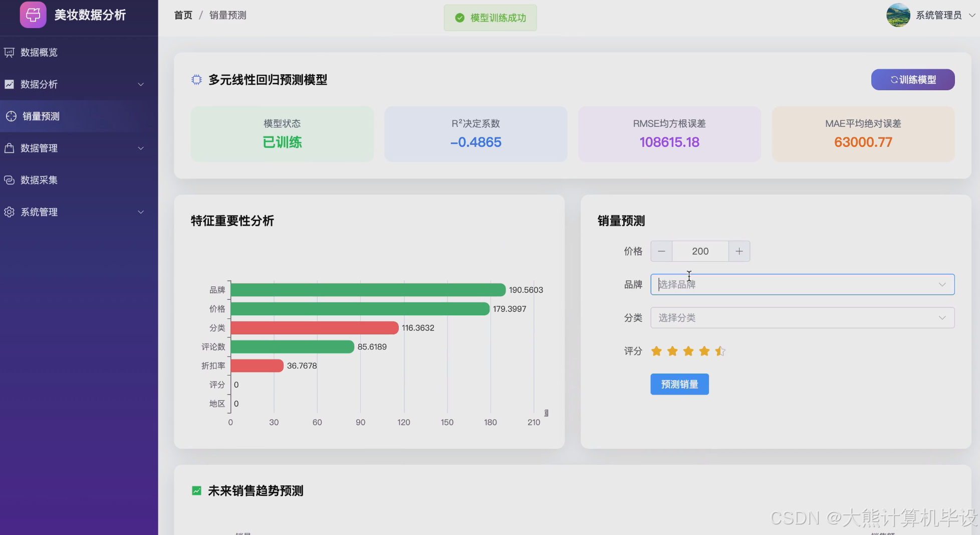Open the 选择分类 dropdown
This screenshot has height=535, width=980.
pyautogui.click(x=802, y=317)
